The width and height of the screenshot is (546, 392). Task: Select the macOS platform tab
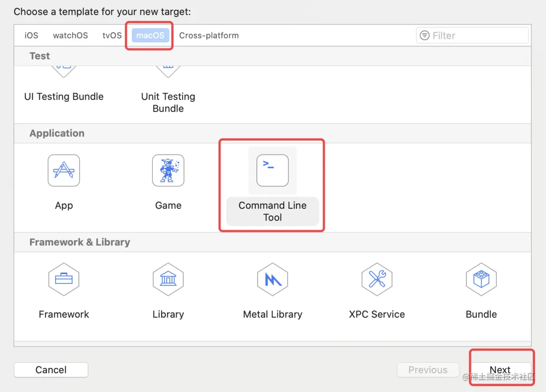151,35
